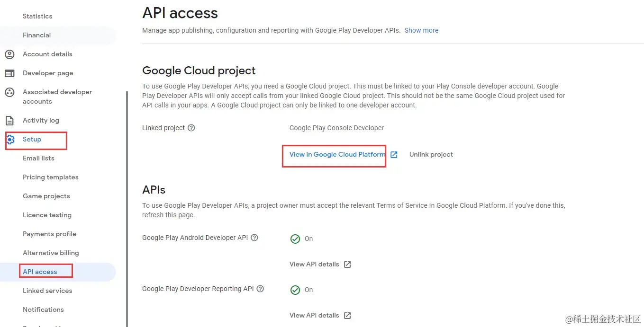This screenshot has width=644, height=327.
Task: Click the Setup gear icon
Action: (x=10, y=140)
